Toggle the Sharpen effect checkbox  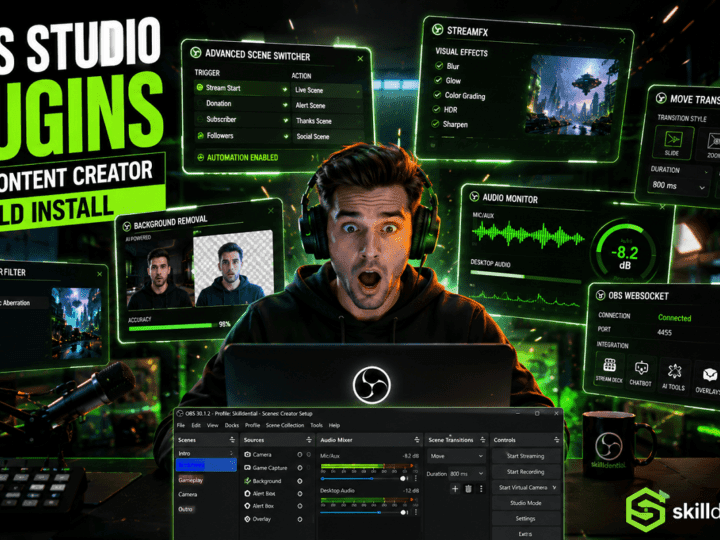pyautogui.click(x=435, y=124)
